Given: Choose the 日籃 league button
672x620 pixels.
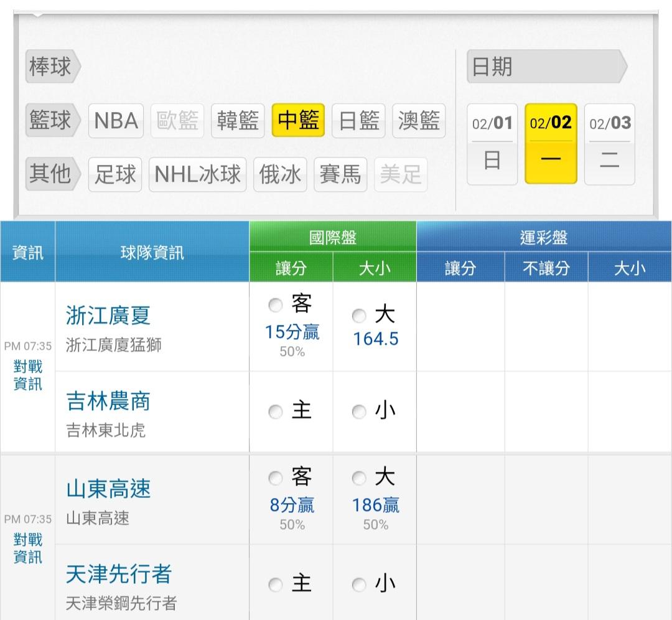Looking at the screenshot, I should [x=359, y=121].
